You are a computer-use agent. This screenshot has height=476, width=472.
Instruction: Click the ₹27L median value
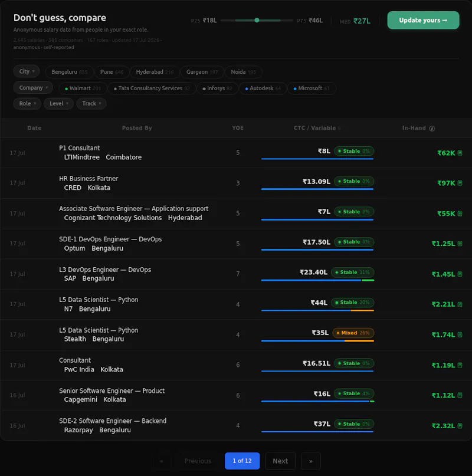point(362,21)
